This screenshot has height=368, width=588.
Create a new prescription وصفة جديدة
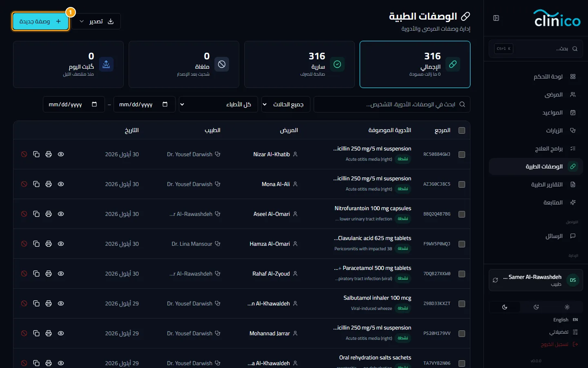click(40, 21)
